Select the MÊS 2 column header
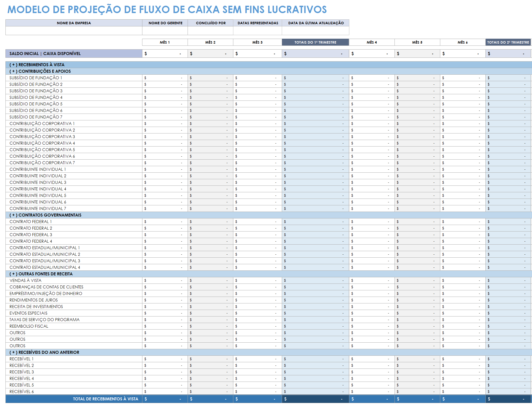The width and height of the screenshot is (532, 405). 210,42
